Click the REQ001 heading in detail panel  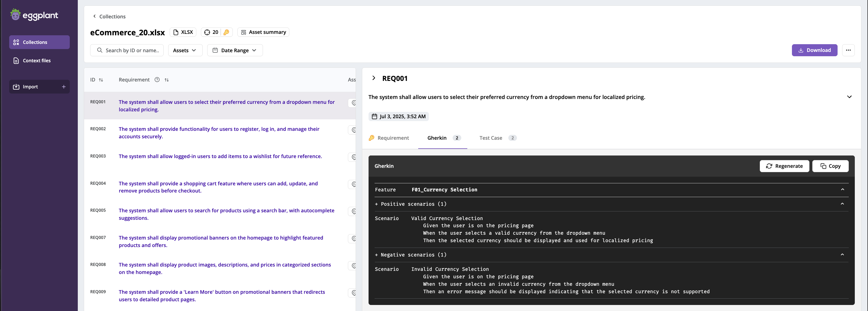tap(395, 79)
